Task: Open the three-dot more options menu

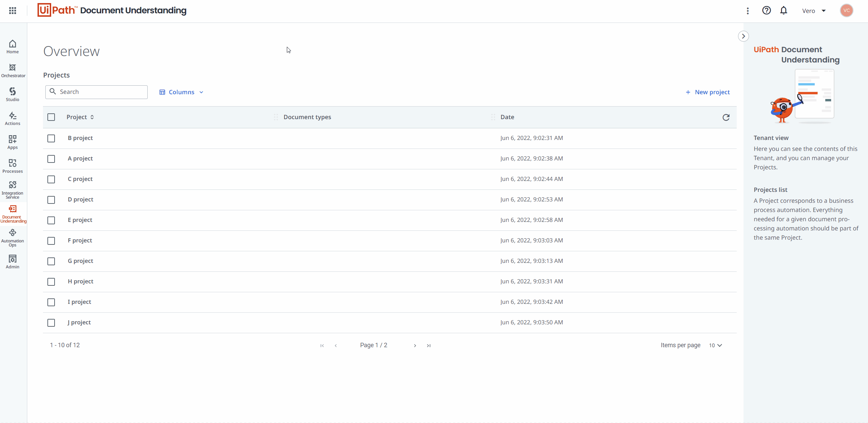Action: coord(748,11)
